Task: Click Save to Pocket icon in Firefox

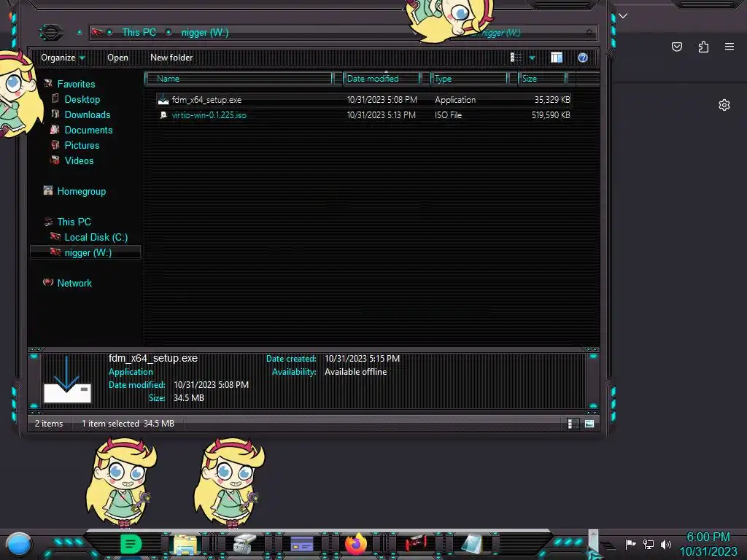Action: click(x=677, y=47)
